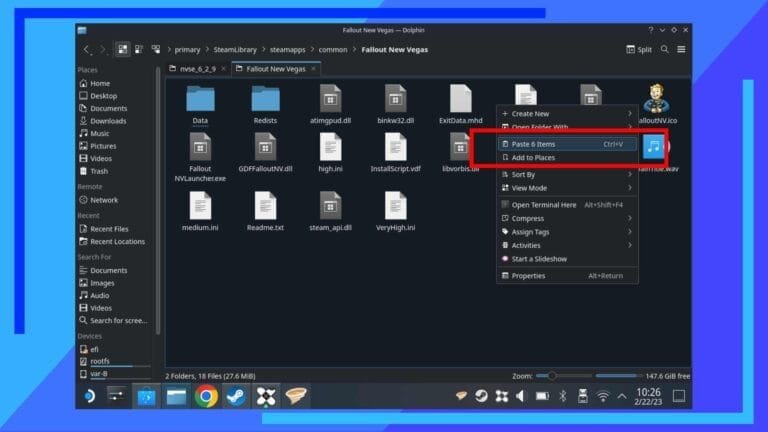Select the InstallScript.vdf file

coord(395,152)
